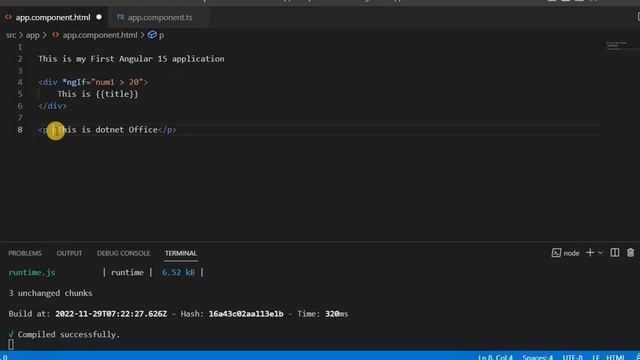This screenshot has height=360, width=640.
Task: Change indentation via Spaces: 4
Action: [538, 357]
